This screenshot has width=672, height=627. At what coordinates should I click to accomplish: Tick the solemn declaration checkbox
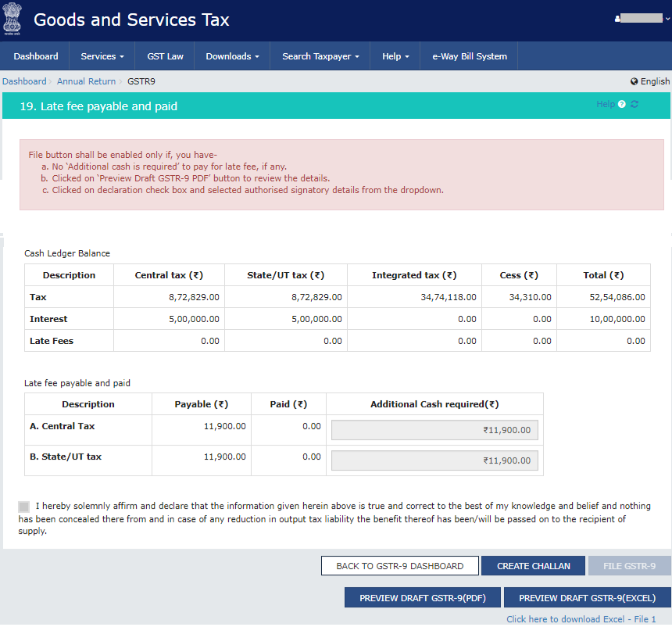pos(24,507)
